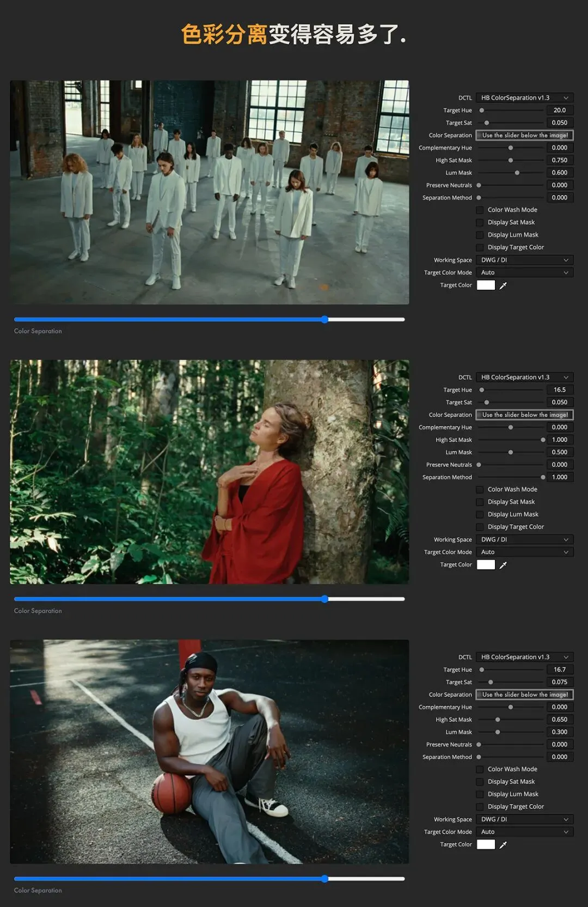Tick Display Lum Mask in the basketball panel
This screenshot has height=907, width=588.
(x=480, y=794)
